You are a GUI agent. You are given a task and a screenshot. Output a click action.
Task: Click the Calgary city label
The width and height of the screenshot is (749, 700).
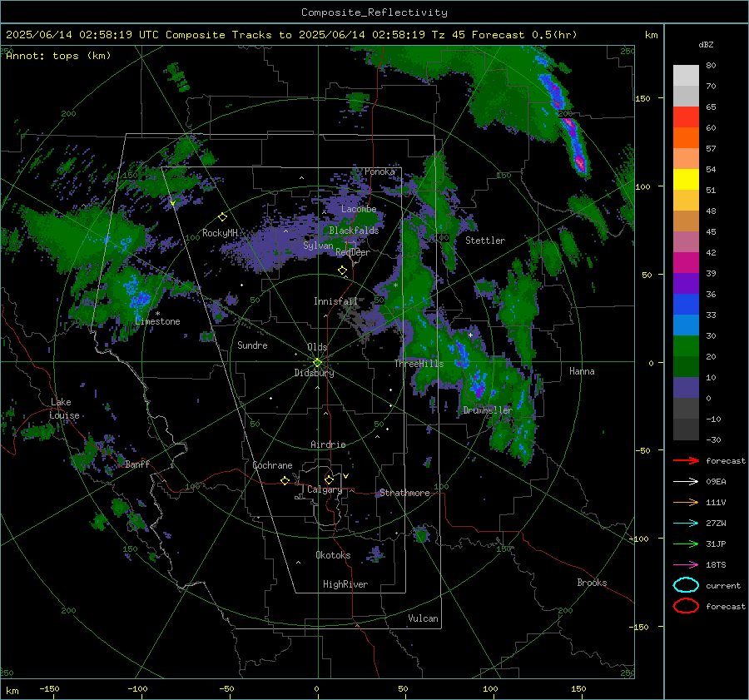pyautogui.click(x=325, y=489)
